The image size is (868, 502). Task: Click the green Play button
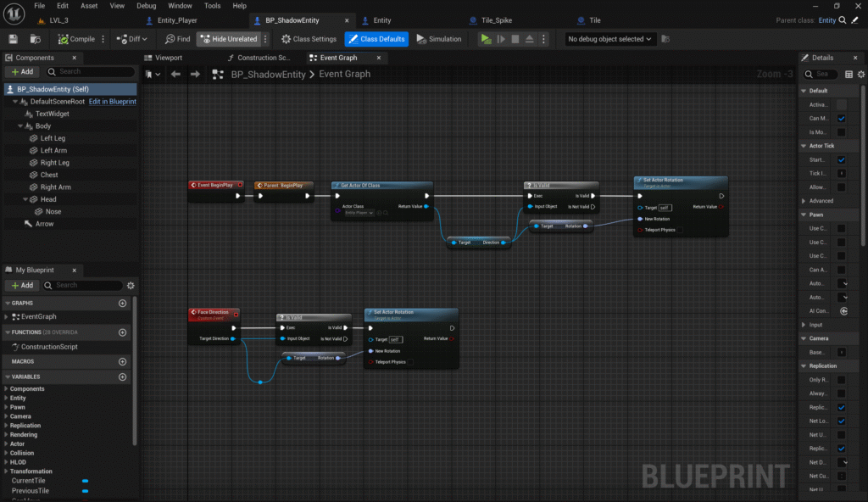[x=486, y=39]
